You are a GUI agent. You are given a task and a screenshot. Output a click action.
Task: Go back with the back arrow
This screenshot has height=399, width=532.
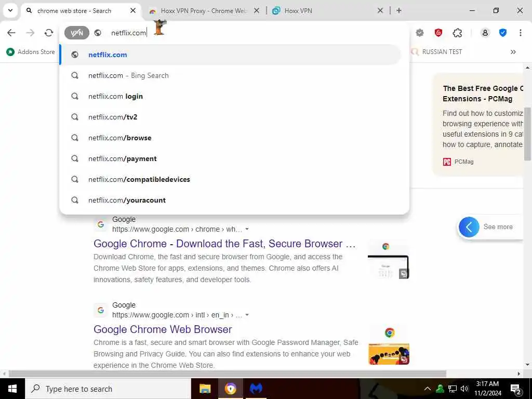pos(11,33)
